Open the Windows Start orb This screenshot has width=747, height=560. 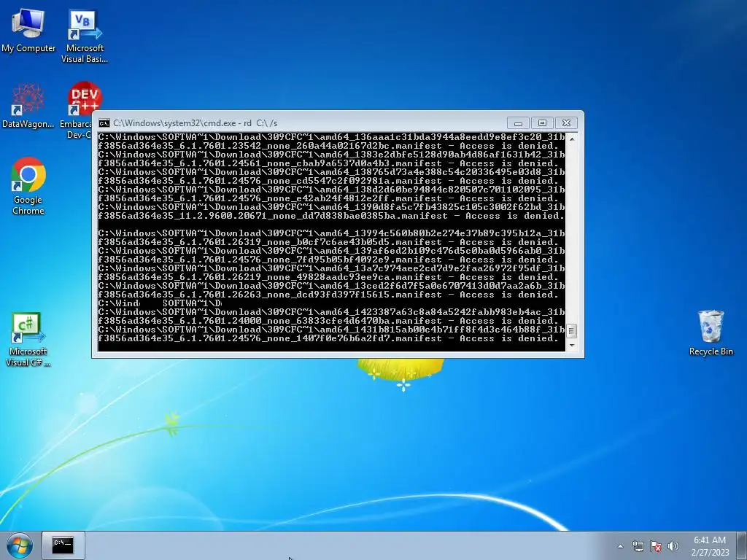(x=20, y=545)
